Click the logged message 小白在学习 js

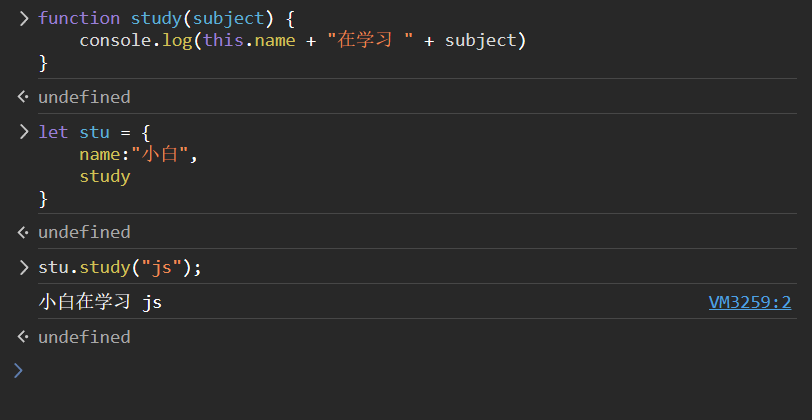pos(100,302)
